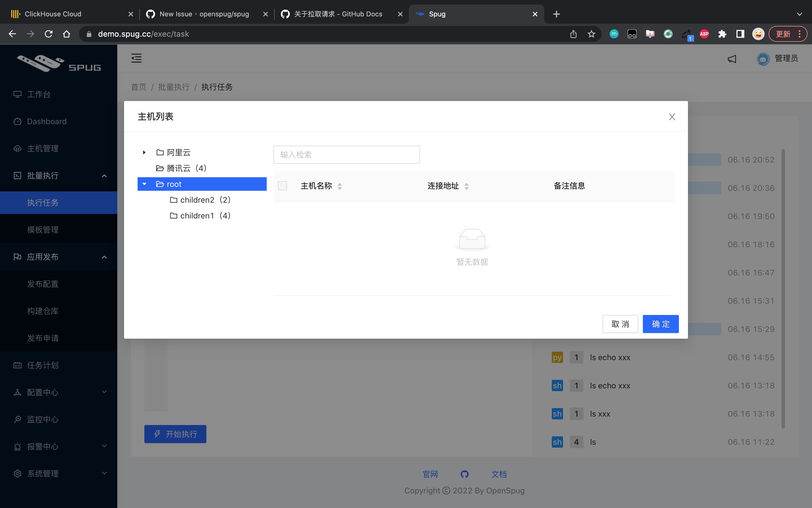The image size is (812, 508).
Task: Go to browser home page icon
Action: pos(67,34)
